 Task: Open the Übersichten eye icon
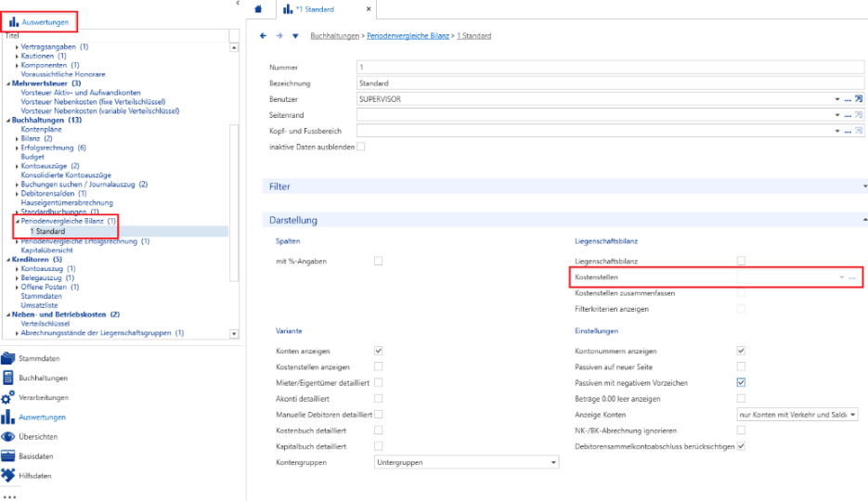tap(7, 436)
